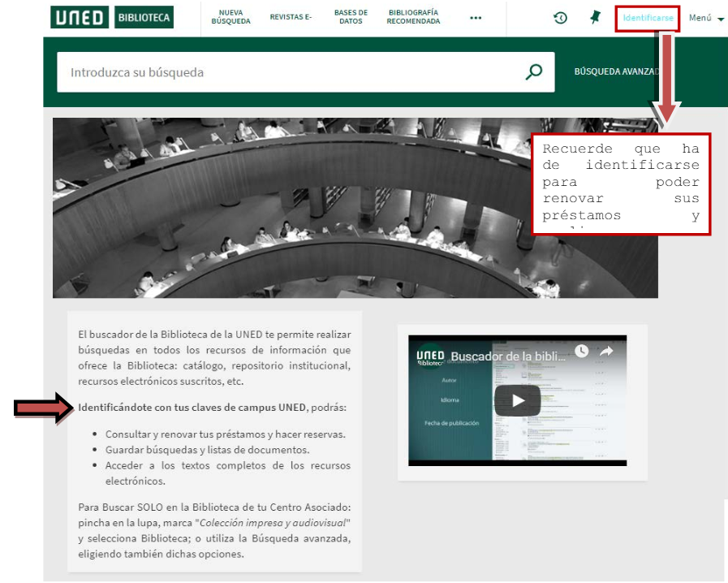Click the BIBLIOTECA logo badge
Screen dimensions: 728x583
(x=144, y=17)
